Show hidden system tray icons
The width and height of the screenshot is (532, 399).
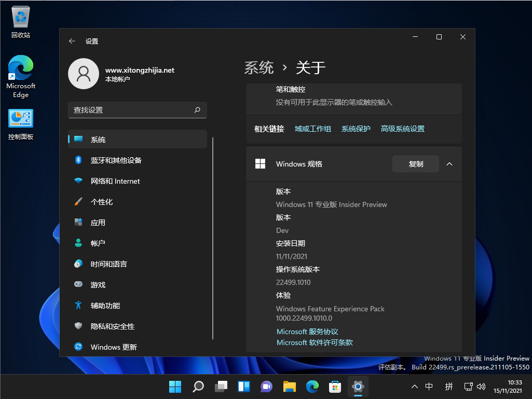coord(414,387)
